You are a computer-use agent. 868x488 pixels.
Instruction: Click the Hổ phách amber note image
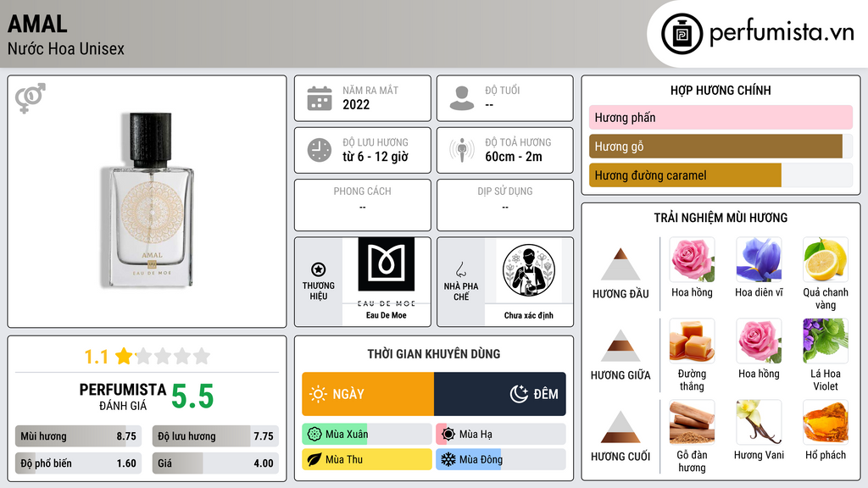(826, 423)
